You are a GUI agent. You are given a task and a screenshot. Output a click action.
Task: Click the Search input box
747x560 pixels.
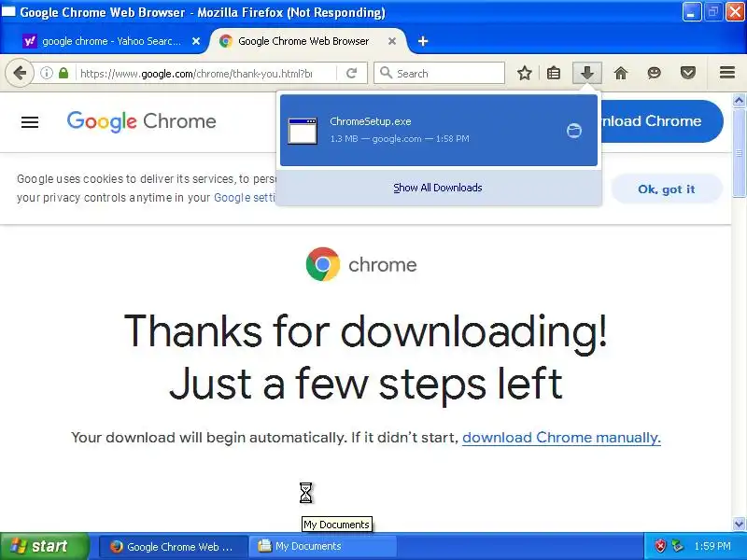pos(439,74)
